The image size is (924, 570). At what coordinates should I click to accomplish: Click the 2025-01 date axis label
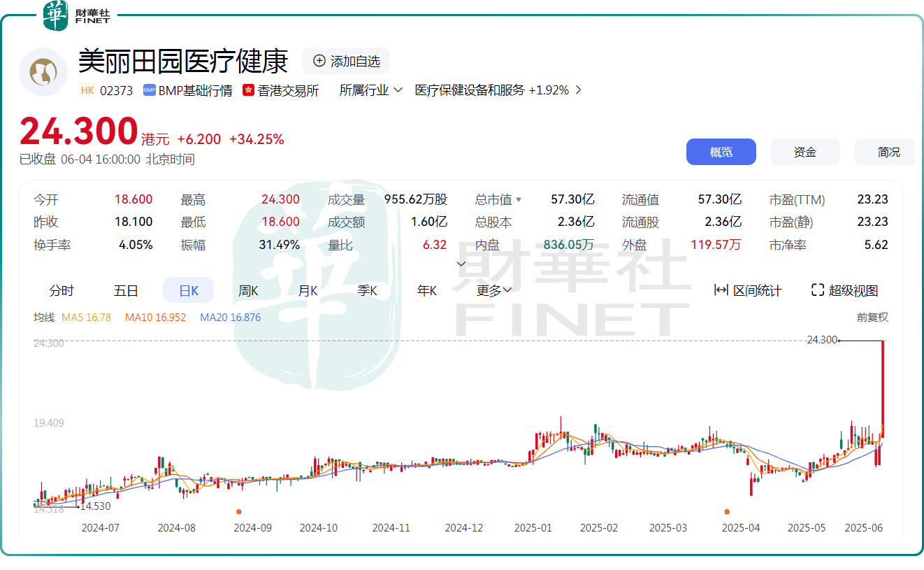coord(533,528)
